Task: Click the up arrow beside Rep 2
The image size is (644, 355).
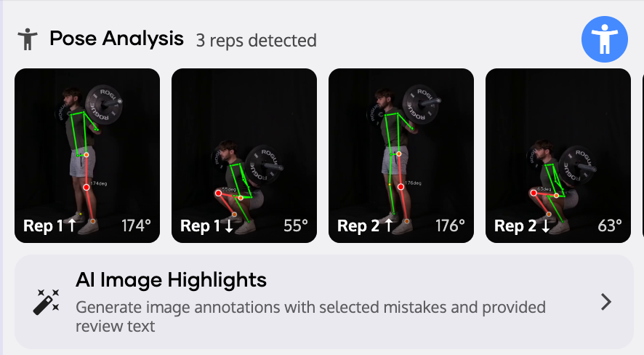Action: pyautogui.click(x=387, y=226)
